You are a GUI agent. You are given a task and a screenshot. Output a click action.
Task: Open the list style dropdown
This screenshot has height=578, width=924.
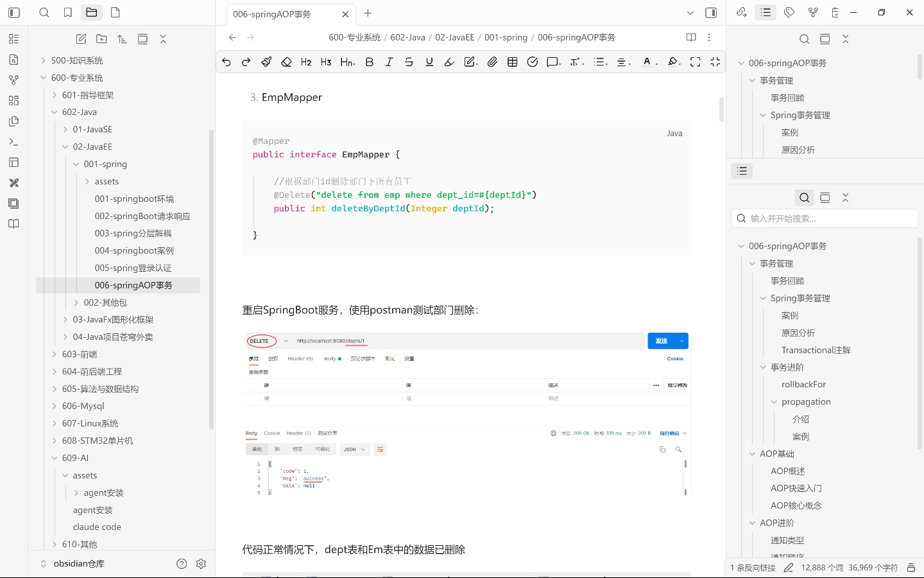(x=601, y=62)
